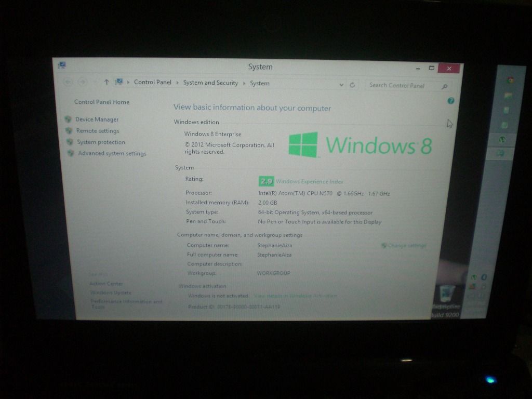Click the Intel(R) Atom(TM) CPU N570 processor value
532x399 pixels.
point(324,193)
